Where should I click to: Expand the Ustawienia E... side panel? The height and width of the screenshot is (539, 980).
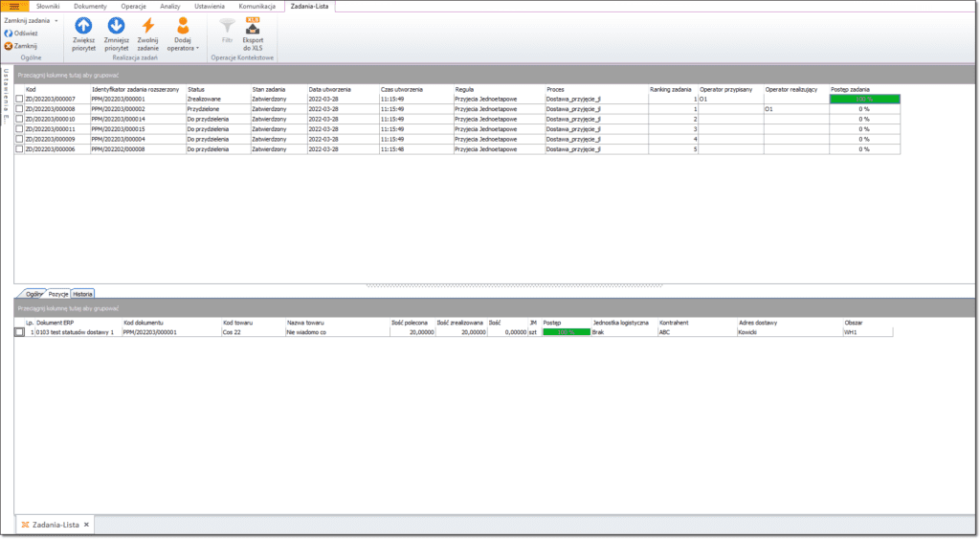(x=6, y=96)
